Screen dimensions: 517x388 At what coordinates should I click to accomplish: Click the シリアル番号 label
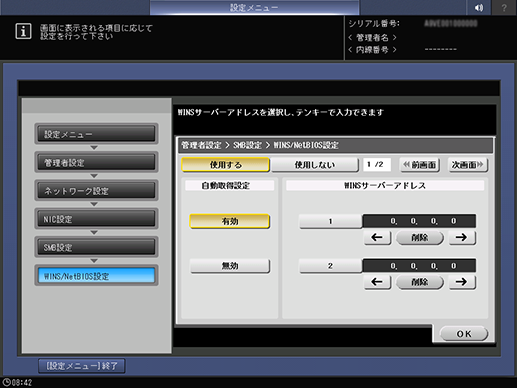click(x=374, y=24)
